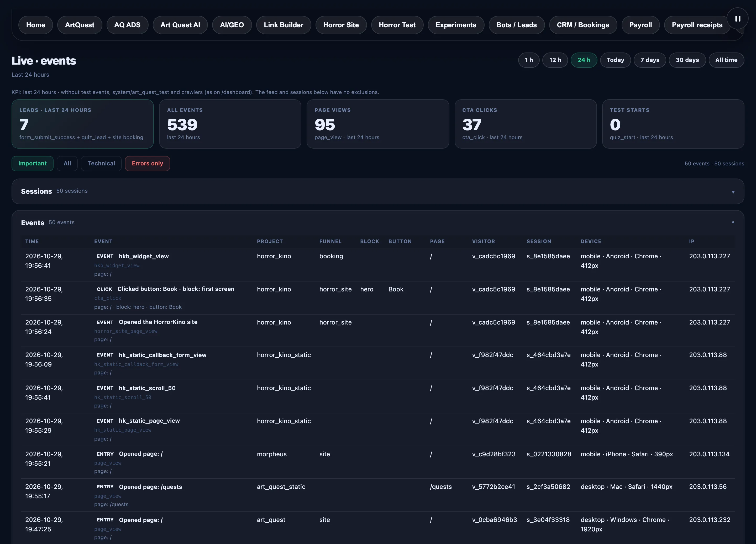This screenshot has width=756, height=544.
Task: Select the 24 h range
Action: tap(584, 60)
